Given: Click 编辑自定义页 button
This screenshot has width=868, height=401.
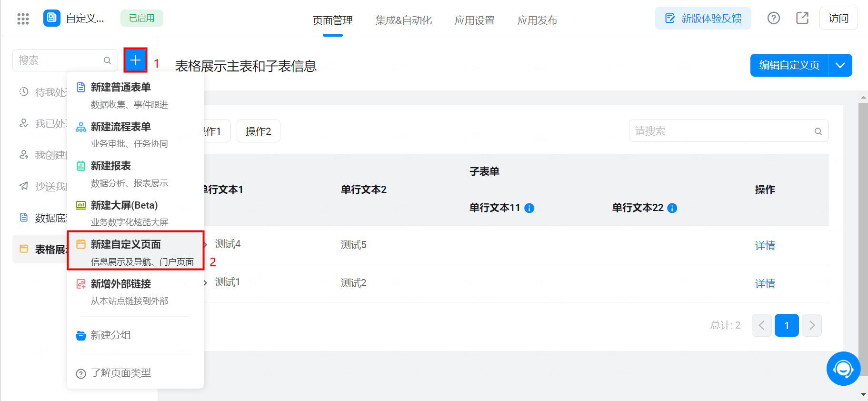Looking at the screenshot, I should (789, 65).
